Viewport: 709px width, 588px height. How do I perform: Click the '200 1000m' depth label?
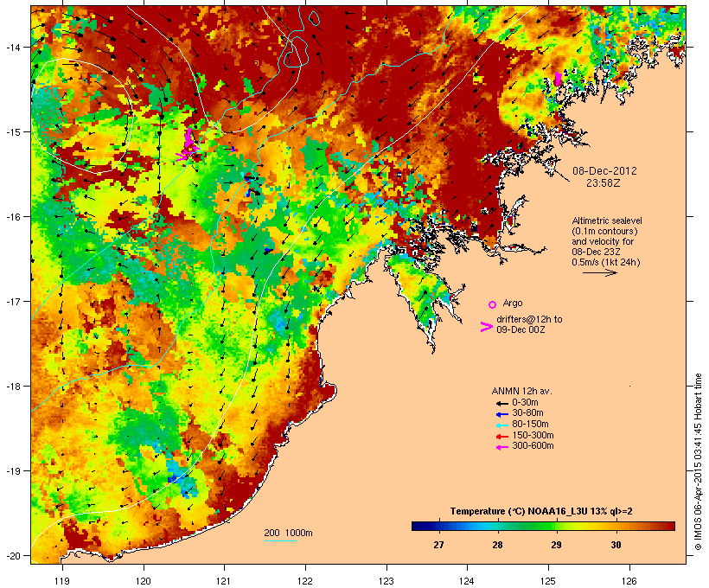288,533
